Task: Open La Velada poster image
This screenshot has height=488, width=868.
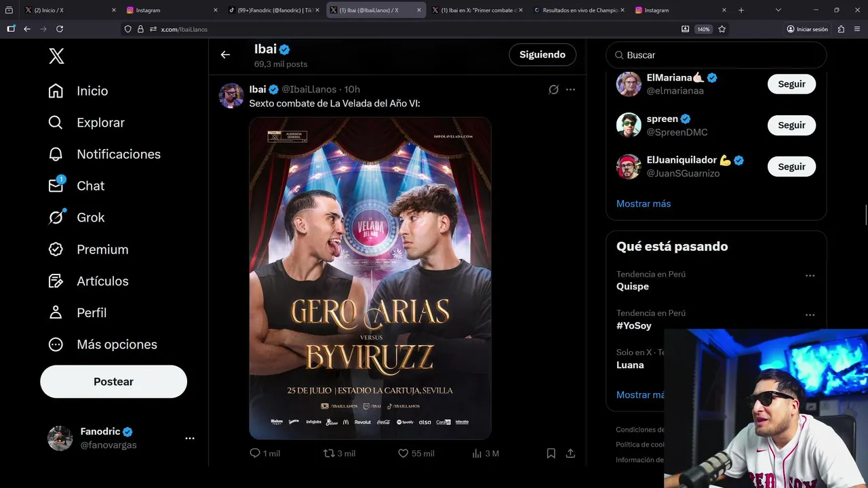Action: 370,279
